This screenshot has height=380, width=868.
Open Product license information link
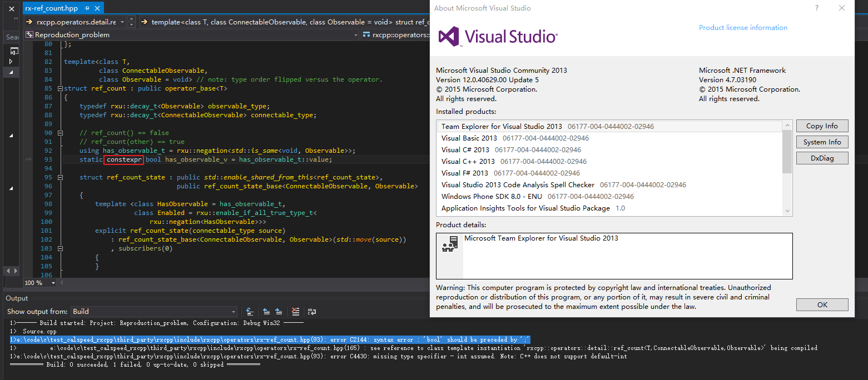pyautogui.click(x=743, y=28)
